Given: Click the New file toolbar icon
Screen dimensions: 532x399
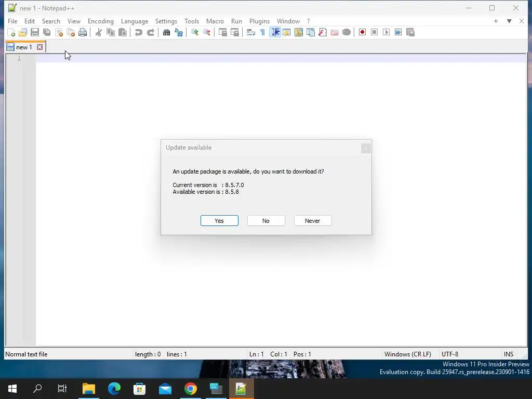Looking at the screenshot, I should [x=11, y=32].
